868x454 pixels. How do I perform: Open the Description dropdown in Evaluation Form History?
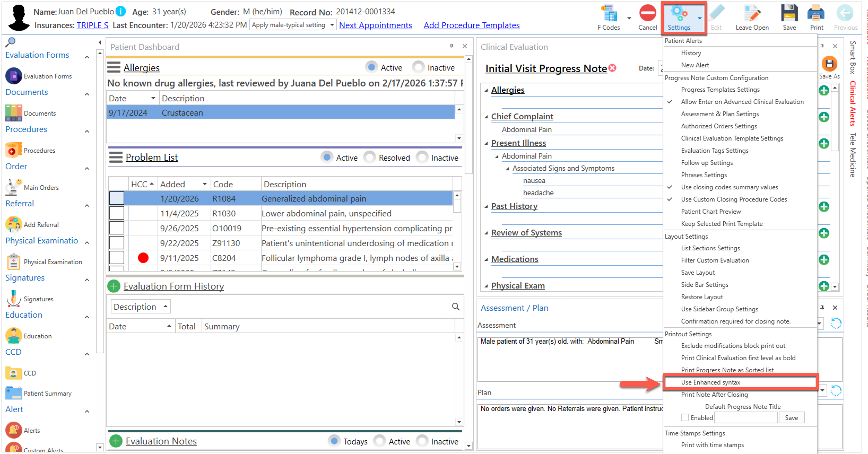pyautogui.click(x=166, y=307)
